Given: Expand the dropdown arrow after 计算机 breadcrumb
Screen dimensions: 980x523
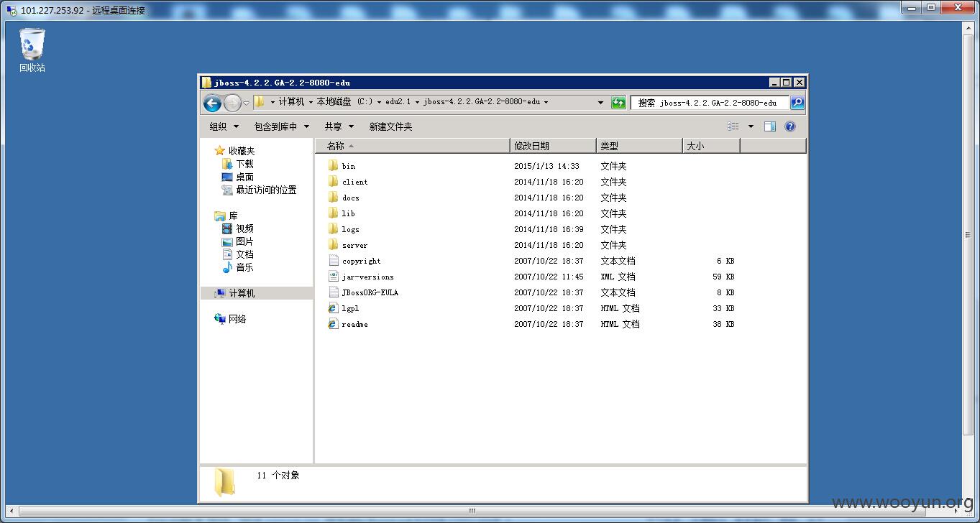Looking at the screenshot, I should pyautogui.click(x=311, y=102).
